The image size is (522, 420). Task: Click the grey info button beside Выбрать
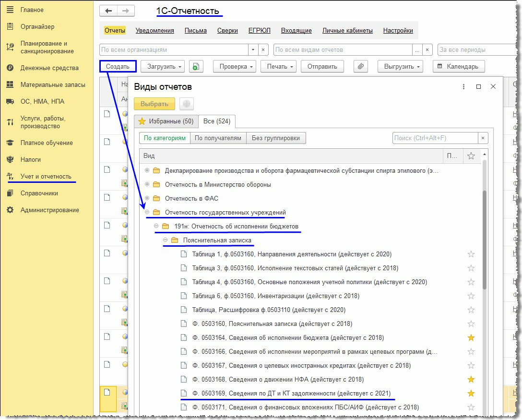[187, 104]
